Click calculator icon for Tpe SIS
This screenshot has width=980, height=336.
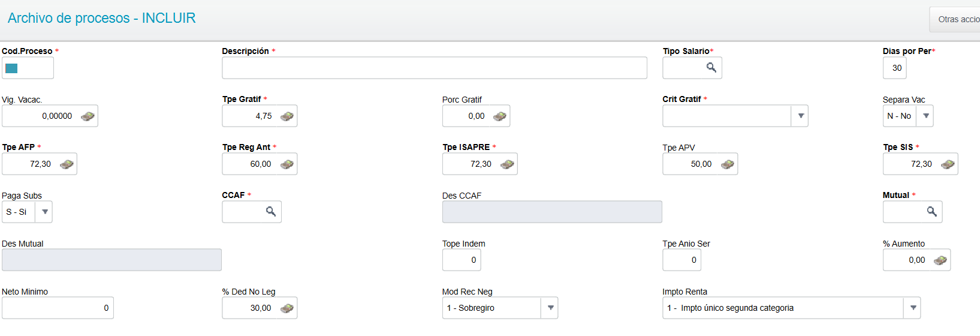coord(948,164)
